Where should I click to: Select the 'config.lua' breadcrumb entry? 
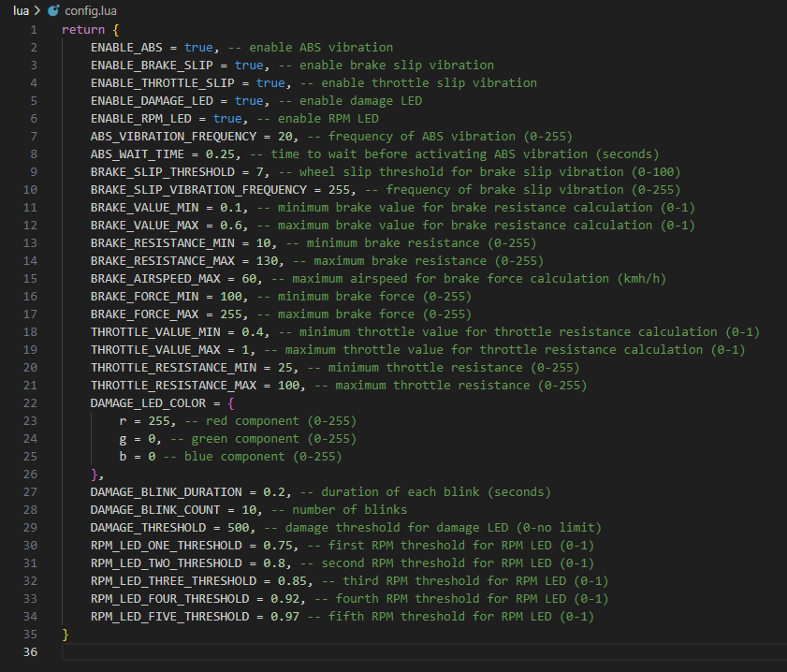click(x=91, y=10)
